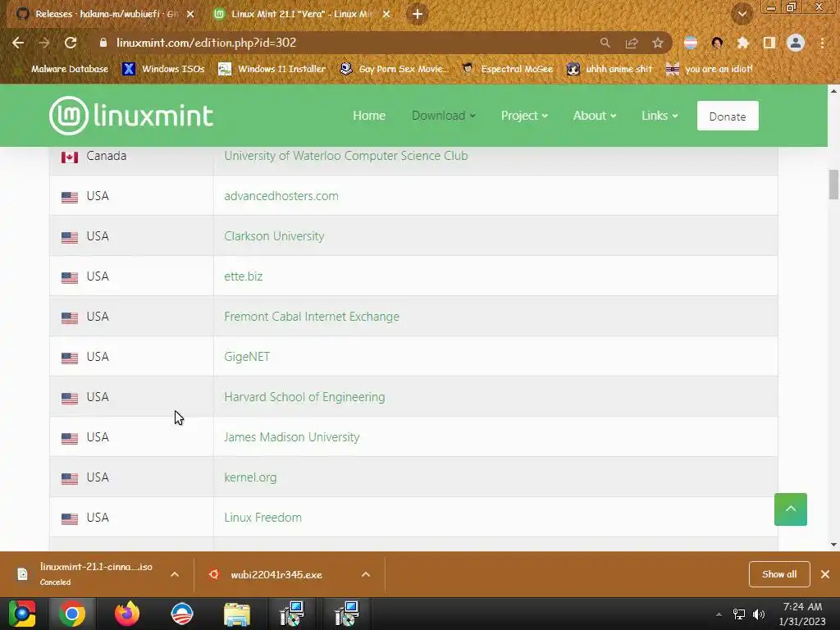Image resolution: width=840 pixels, height=630 pixels.
Task: Click the green scroll-to-top button
Action: coord(790,509)
